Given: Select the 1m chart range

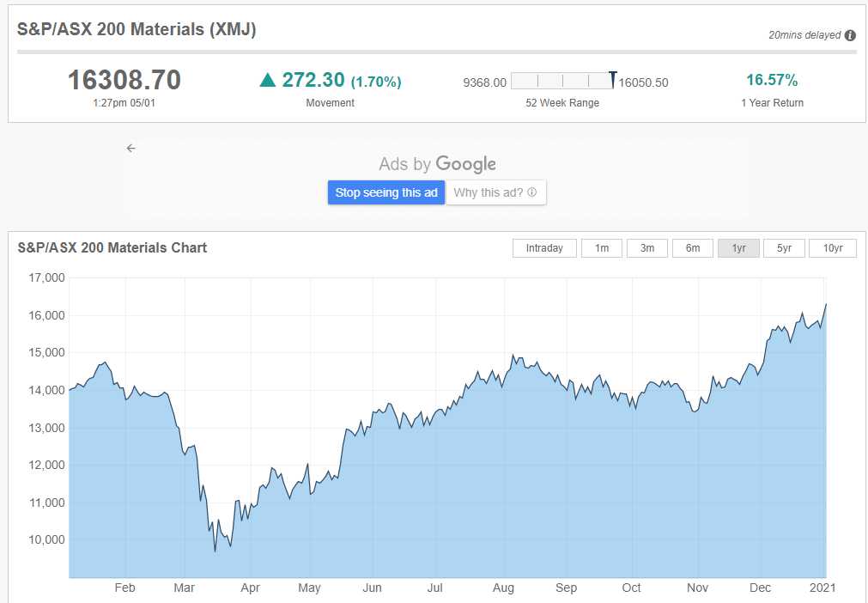Looking at the screenshot, I should (x=602, y=248).
